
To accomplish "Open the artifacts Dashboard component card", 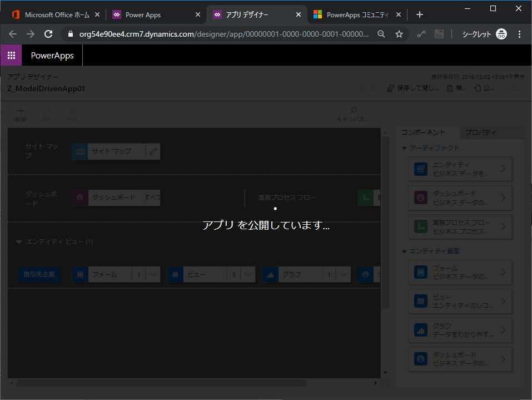I will tap(460, 197).
